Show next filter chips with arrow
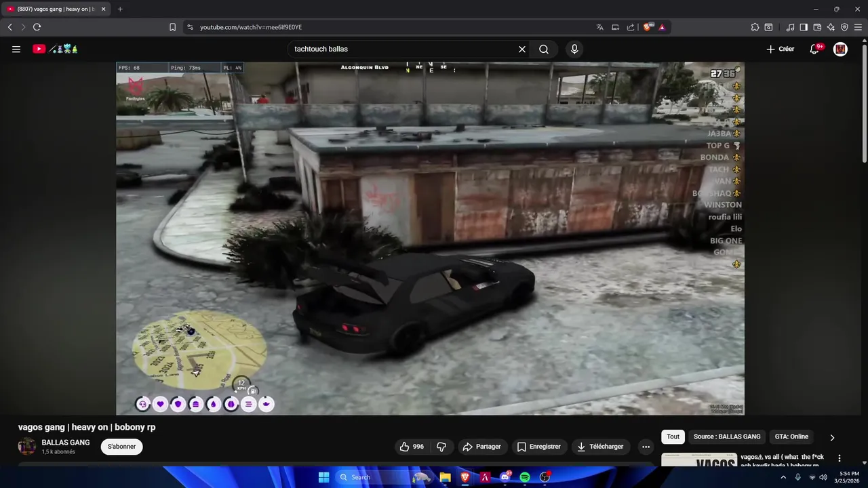The height and width of the screenshot is (488, 868). 832,437
